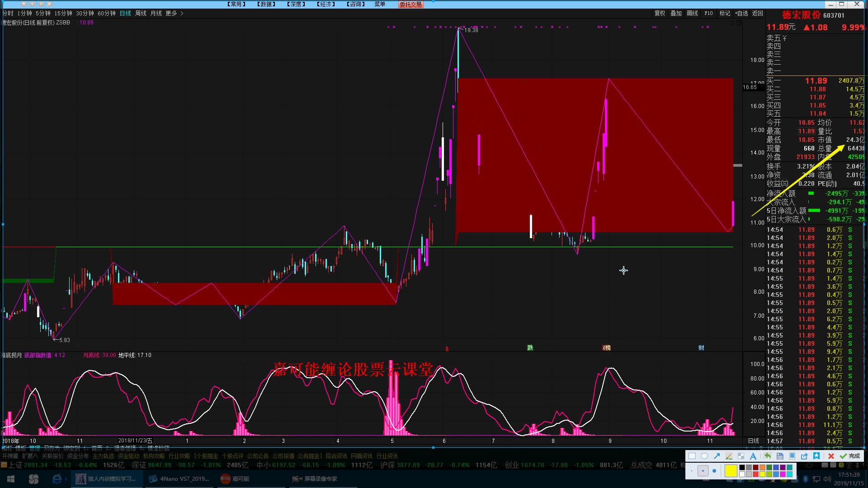Click 管理 indicator option
The image size is (868, 488).
point(34,448)
